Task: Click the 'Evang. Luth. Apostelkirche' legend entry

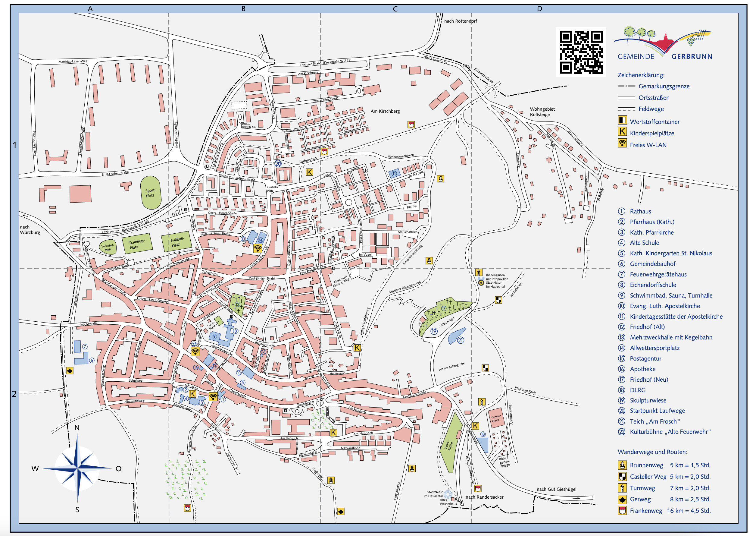Action: [665, 306]
